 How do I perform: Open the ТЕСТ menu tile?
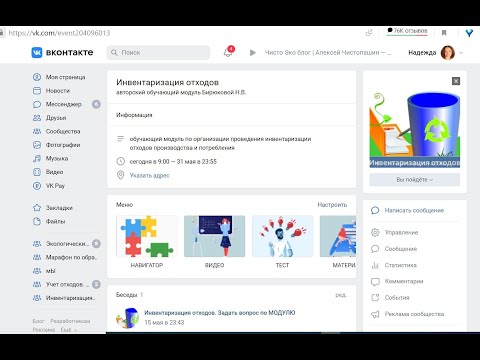(282, 242)
